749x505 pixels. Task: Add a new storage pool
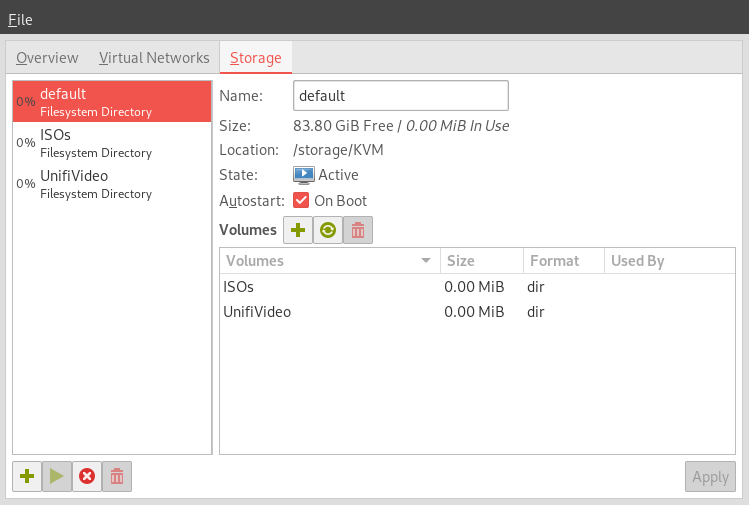27,476
